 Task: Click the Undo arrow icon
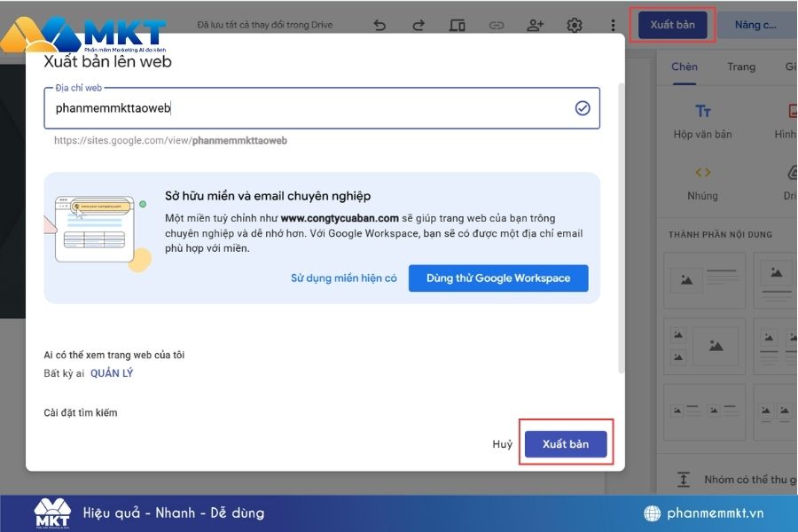click(379, 25)
